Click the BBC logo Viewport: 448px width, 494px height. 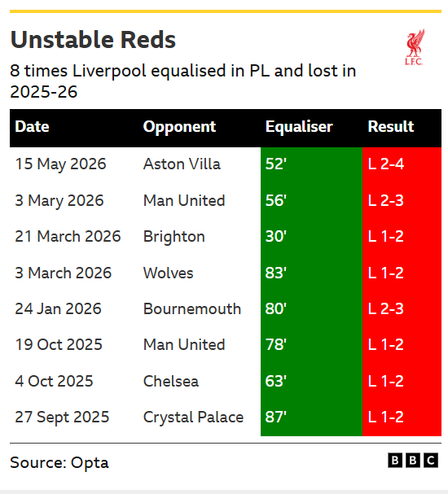click(413, 461)
